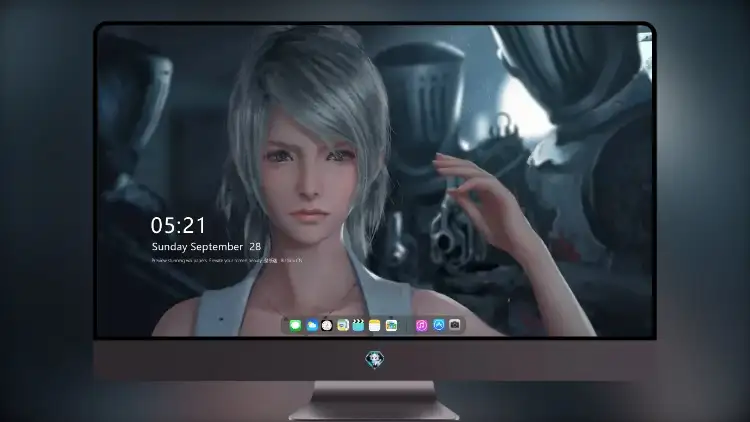Open the Clock app in dock
Image resolution: width=750 pixels, height=422 pixels.
pos(327,326)
